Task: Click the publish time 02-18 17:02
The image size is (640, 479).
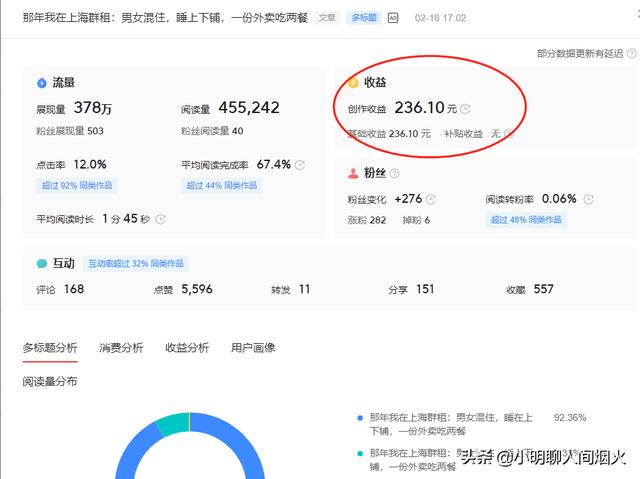Action: coord(440,18)
